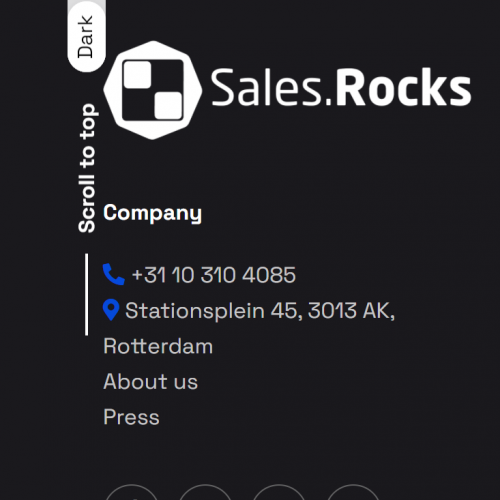The height and width of the screenshot is (500, 500).
Task: Click the Rotterdam address text
Action: pos(158,346)
